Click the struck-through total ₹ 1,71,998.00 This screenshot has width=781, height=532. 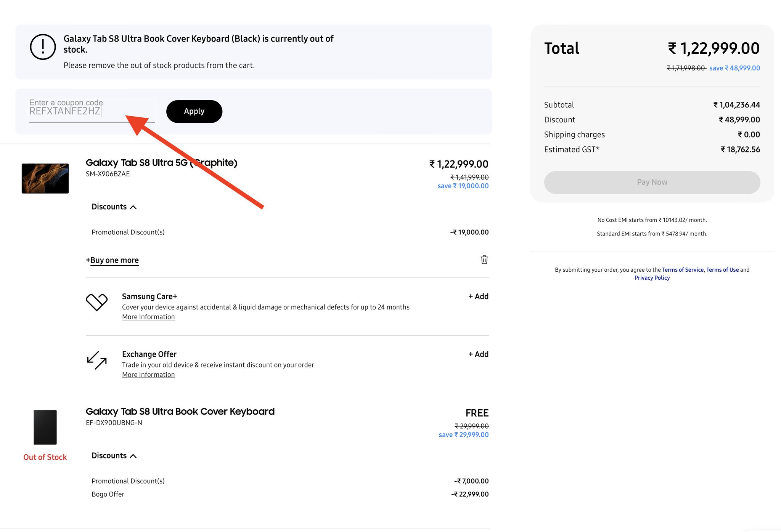686,68
